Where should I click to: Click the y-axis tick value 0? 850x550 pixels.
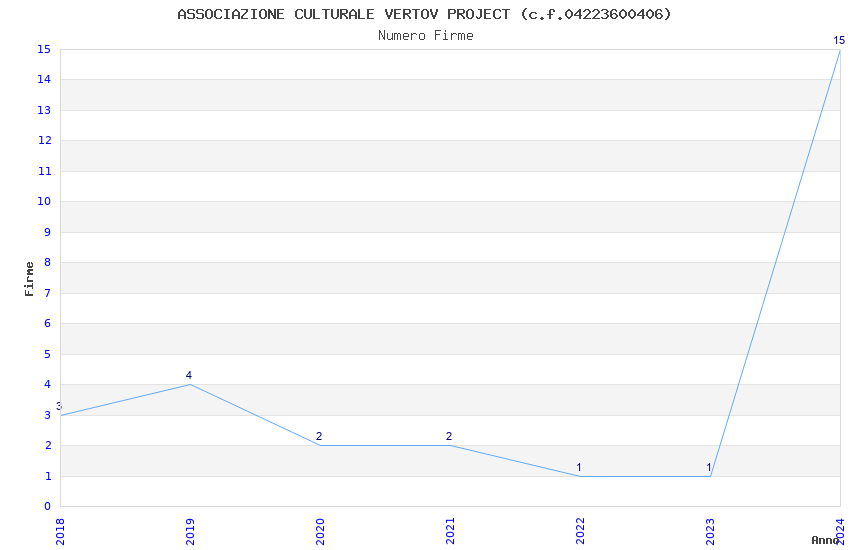(48, 507)
